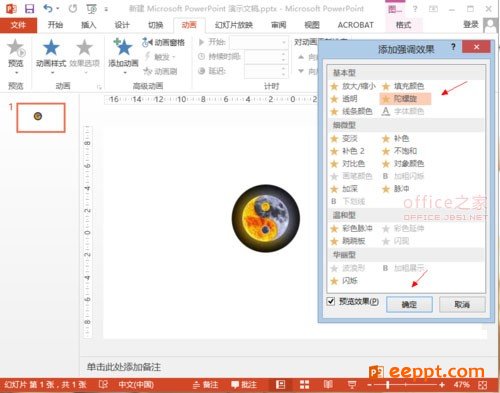Image resolution: width=500 pixels, height=393 pixels.
Task: Click the zoom slider handle
Action: [x=388, y=385]
